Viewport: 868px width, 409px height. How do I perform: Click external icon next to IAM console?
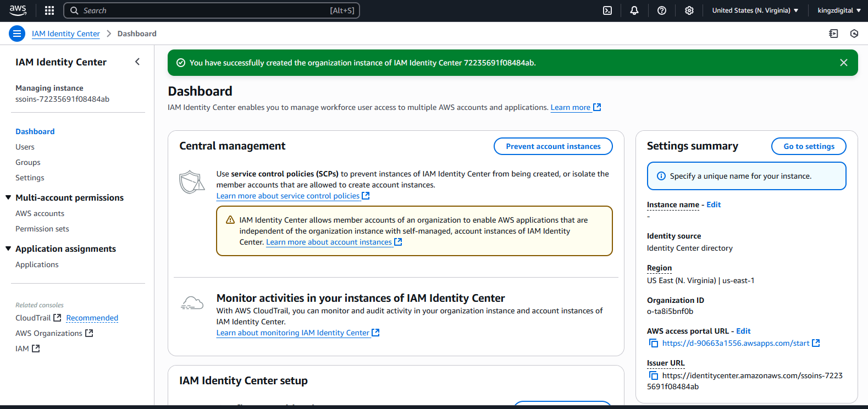click(36, 349)
